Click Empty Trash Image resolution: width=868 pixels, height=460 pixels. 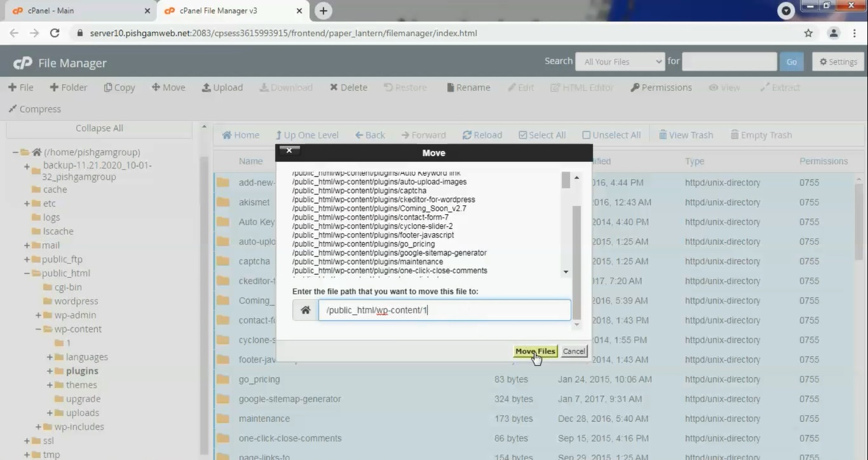761,135
